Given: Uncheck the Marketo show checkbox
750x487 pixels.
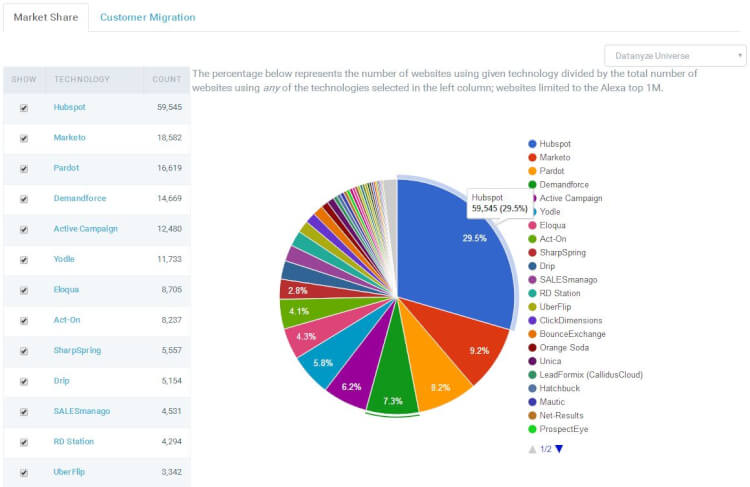Looking at the screenshot, I should [x=24, y=138].
